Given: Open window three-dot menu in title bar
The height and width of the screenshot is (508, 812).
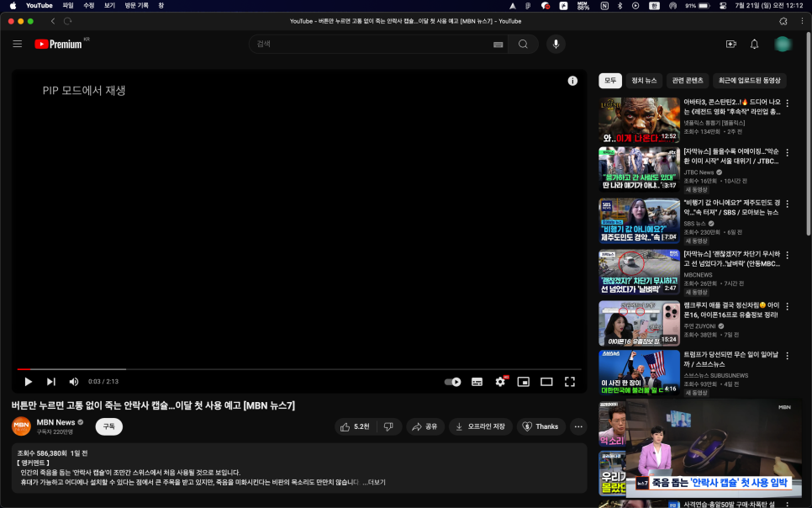Looking at the screenshot, I should coord(802,21).
